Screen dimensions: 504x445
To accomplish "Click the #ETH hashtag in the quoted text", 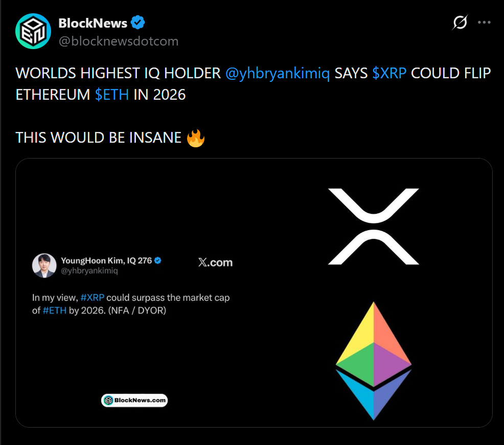I will click(54, 310).
